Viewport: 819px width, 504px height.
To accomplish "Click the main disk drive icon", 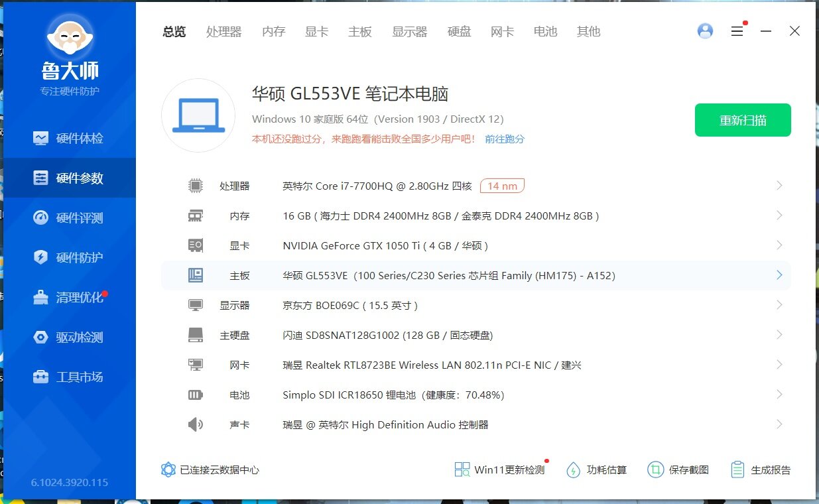I will pos(195,335).
